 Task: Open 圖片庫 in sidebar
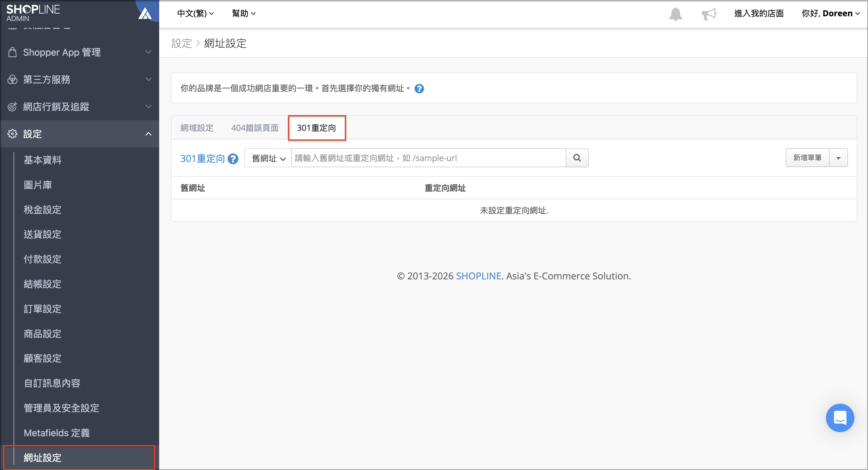(38, 185)
